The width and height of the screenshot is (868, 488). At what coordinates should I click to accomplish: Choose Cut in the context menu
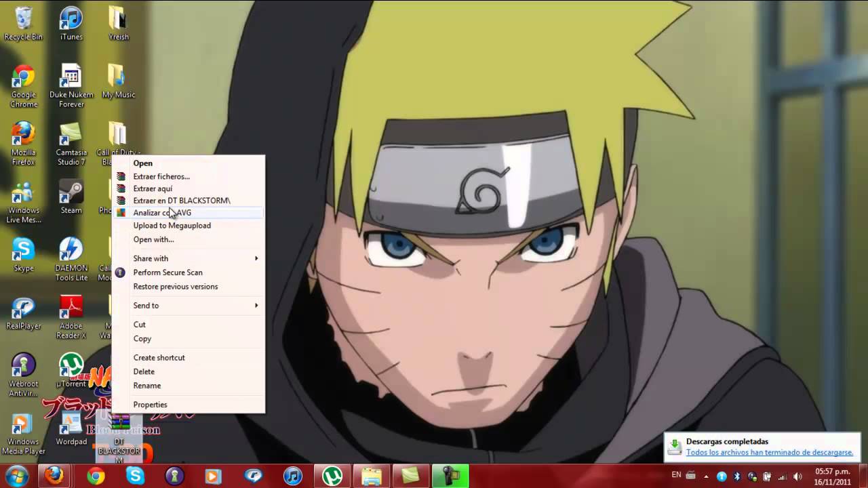(189, 325)
